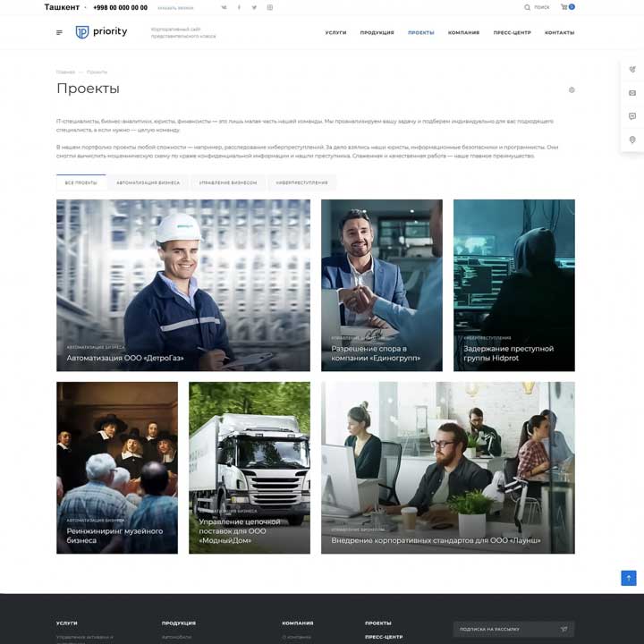Open the Facebook social link
This screenshot has width=644, height=644.
(239, 7)
